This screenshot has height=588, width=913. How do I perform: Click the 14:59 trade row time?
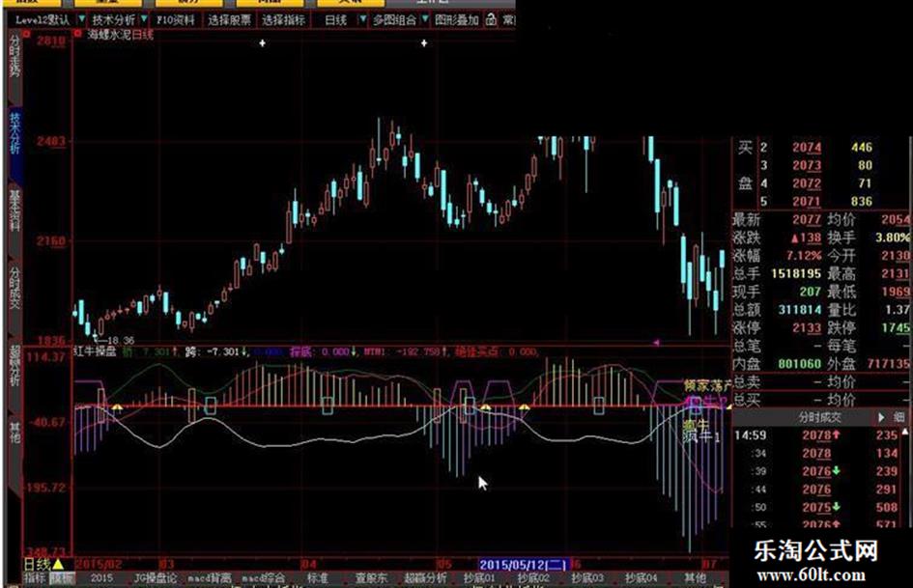[x=750, y=434]
